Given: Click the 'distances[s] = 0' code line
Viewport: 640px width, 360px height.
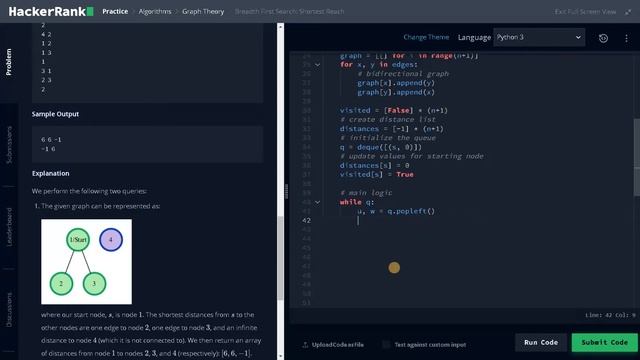Looking at the screenshot, I should [x=374, y=165].
